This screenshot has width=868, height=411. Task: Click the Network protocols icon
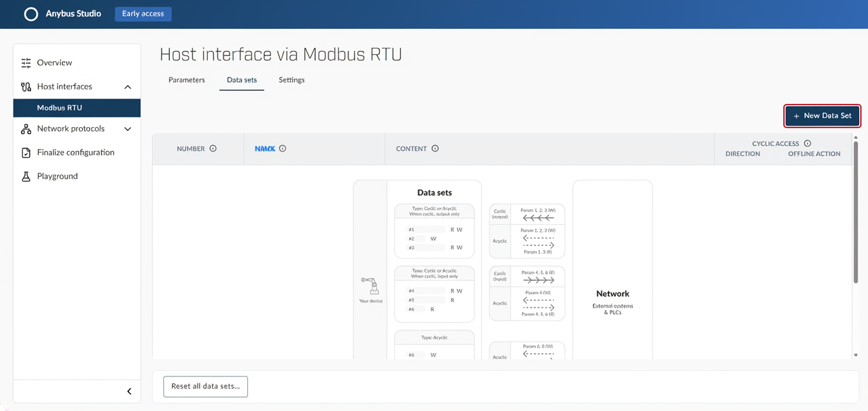pos(26,129)
